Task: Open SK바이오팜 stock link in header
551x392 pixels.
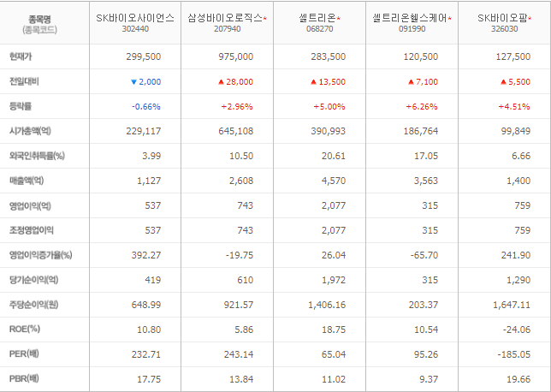Action: (502, 18)
